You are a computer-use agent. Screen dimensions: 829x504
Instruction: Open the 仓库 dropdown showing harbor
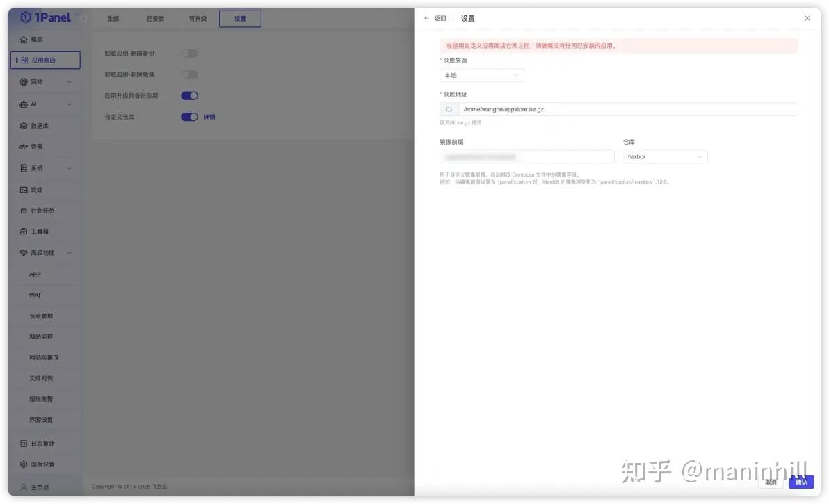click(x=664, y=156)
